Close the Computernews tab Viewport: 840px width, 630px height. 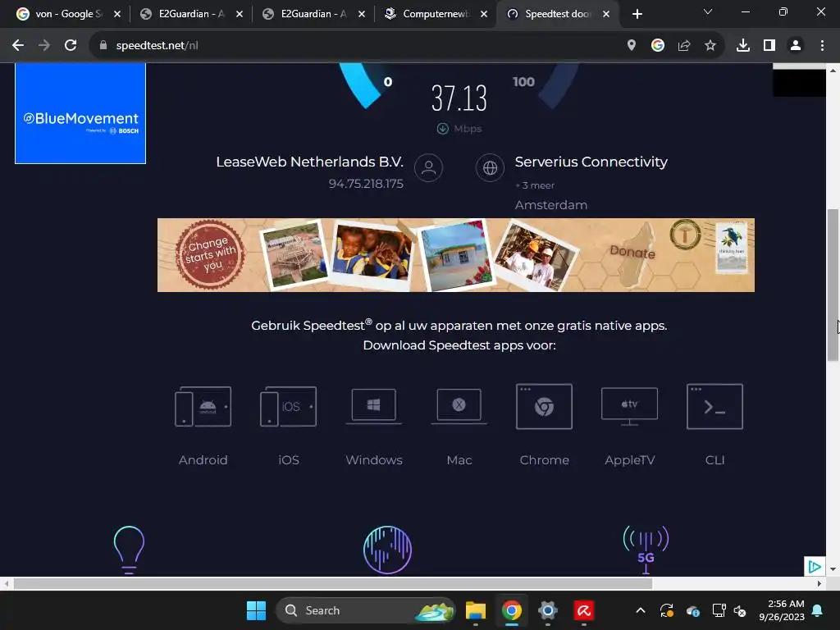484,14
